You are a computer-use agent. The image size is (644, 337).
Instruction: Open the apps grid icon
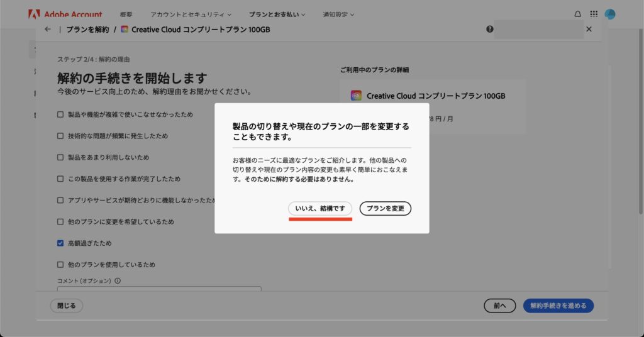coord(594,14)
